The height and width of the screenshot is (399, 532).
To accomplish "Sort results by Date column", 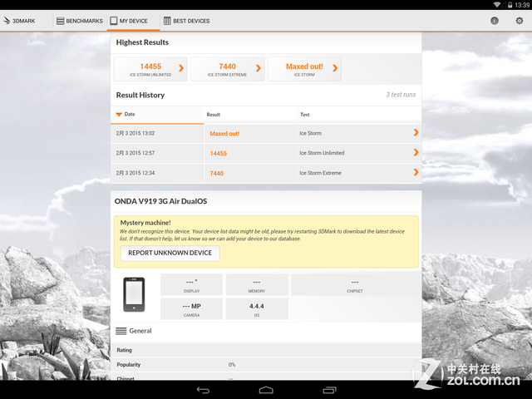I will 157,115.
